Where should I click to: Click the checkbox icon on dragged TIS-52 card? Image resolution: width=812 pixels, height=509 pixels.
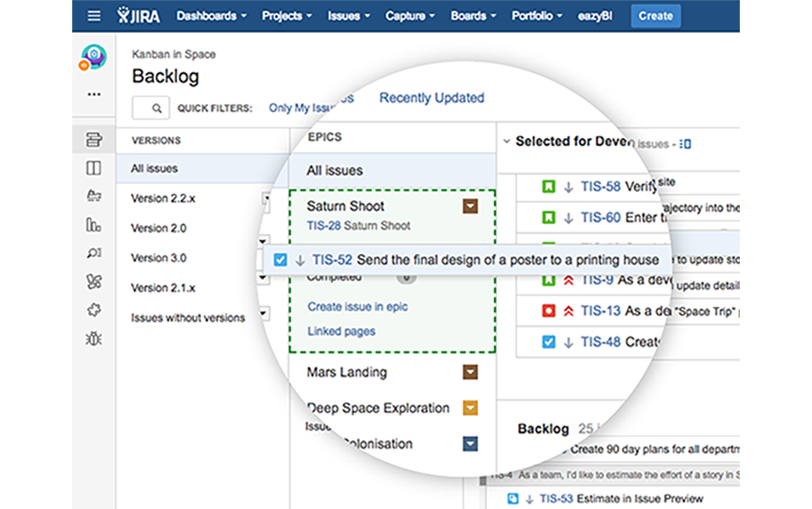tap(280, 260)
